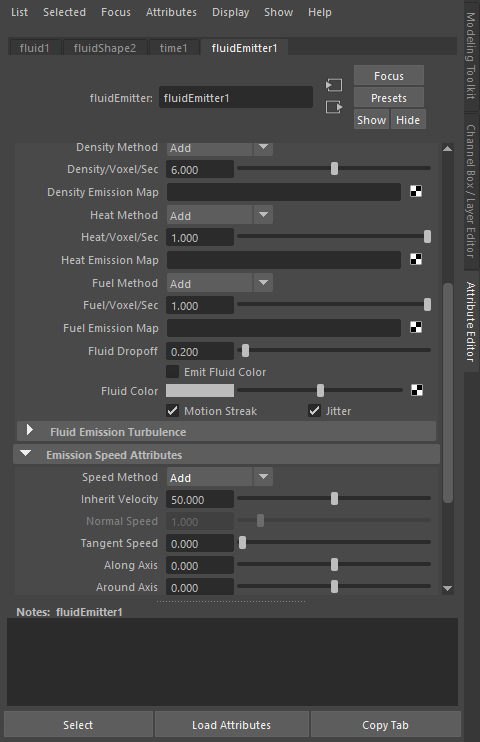Click the Fluid Color texture map icon

[x=417, y=390]
